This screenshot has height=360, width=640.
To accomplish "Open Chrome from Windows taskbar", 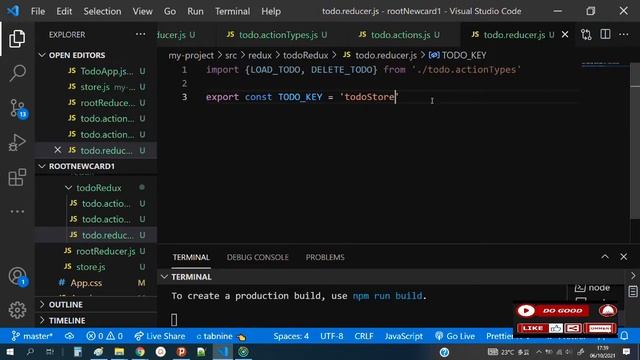I will click(x=140, y=352).
